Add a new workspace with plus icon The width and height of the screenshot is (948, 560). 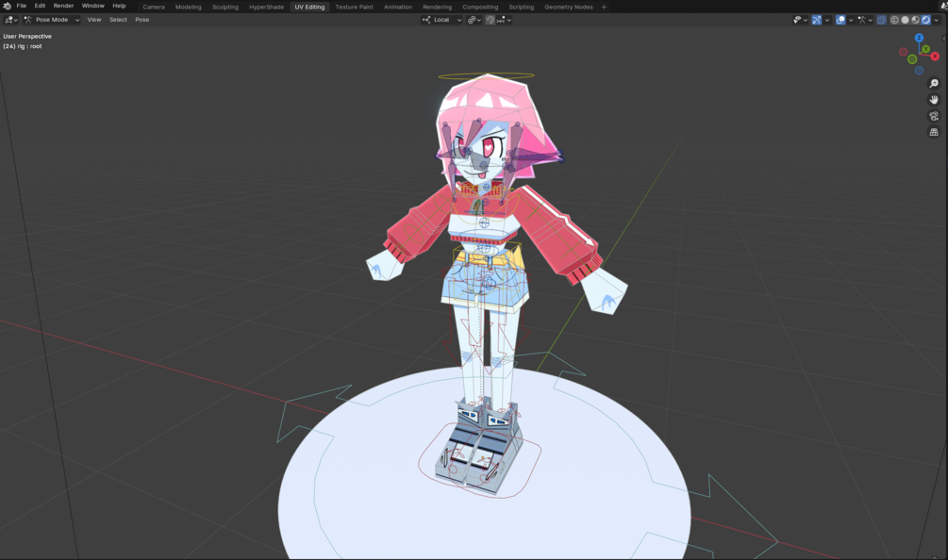604,8
